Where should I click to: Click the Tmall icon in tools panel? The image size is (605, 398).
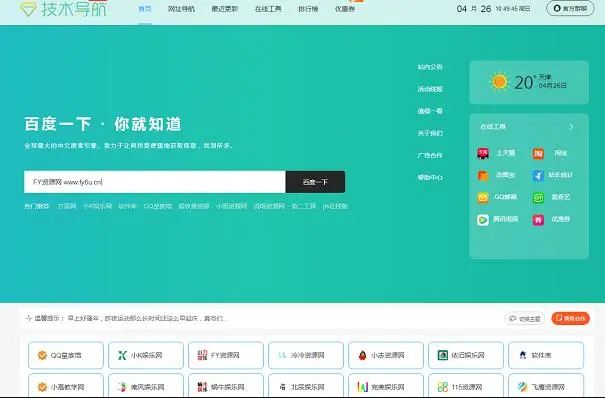click(x=483, y=153)
